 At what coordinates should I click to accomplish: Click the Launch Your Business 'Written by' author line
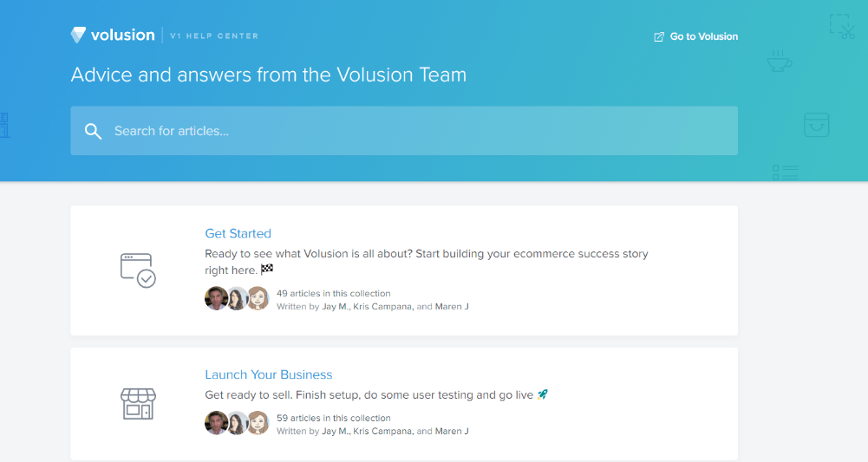373,431
